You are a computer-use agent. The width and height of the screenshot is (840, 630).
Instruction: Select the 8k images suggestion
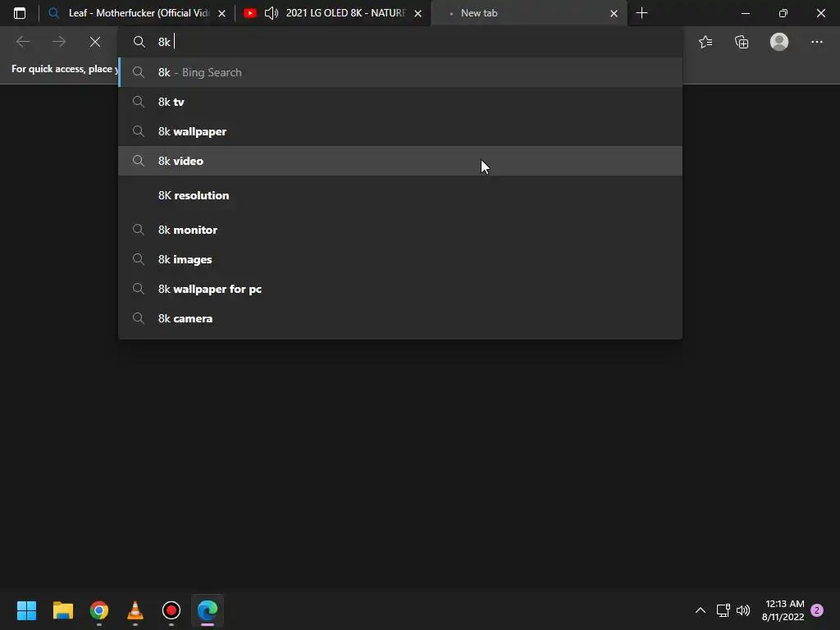tap(400, 259)
